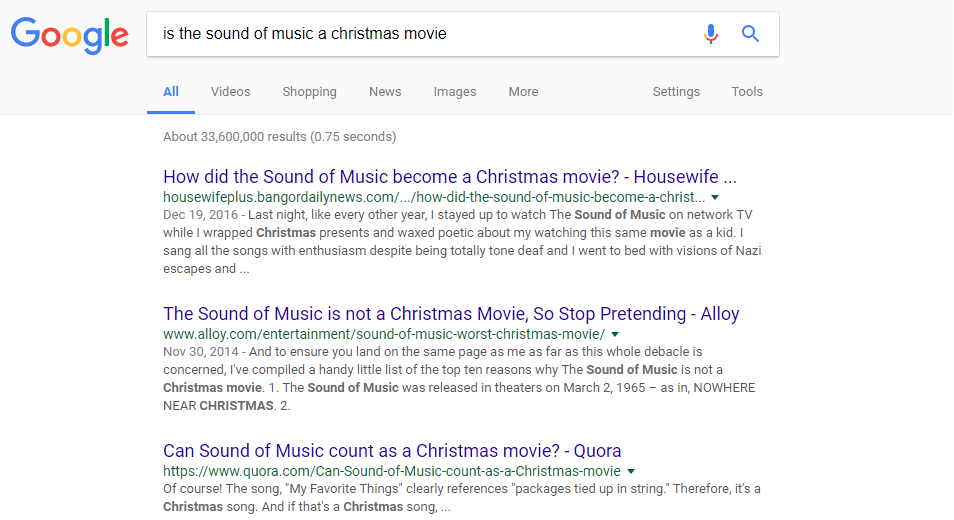Open 'The Sound of Music is not a Christmas Movie' link
Screen dimensions: 954x520
(x=451, y=313)
